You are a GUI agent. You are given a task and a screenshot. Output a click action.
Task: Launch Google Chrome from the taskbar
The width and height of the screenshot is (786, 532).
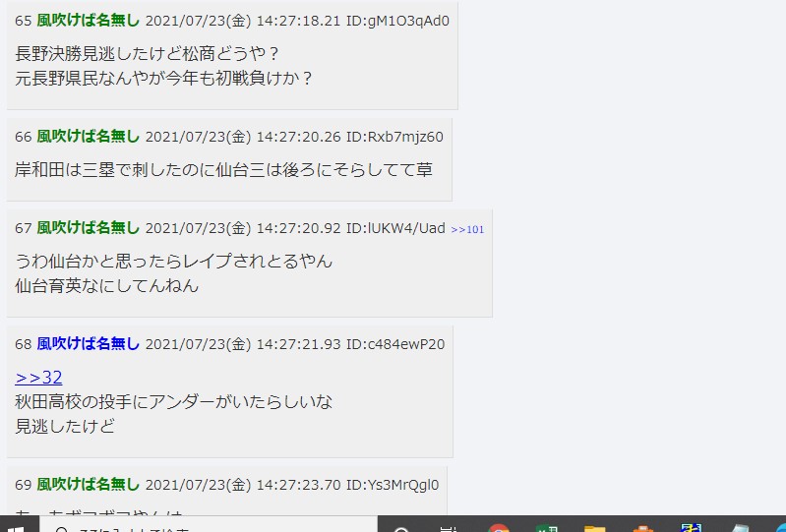499,528
